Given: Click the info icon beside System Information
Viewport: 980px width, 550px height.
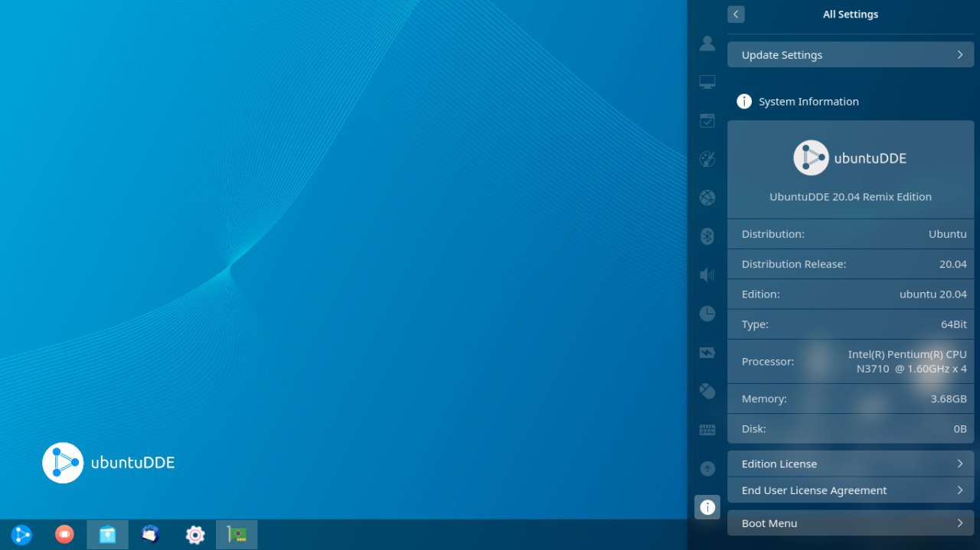Looking at the screenshot, I should coord(744,101).
